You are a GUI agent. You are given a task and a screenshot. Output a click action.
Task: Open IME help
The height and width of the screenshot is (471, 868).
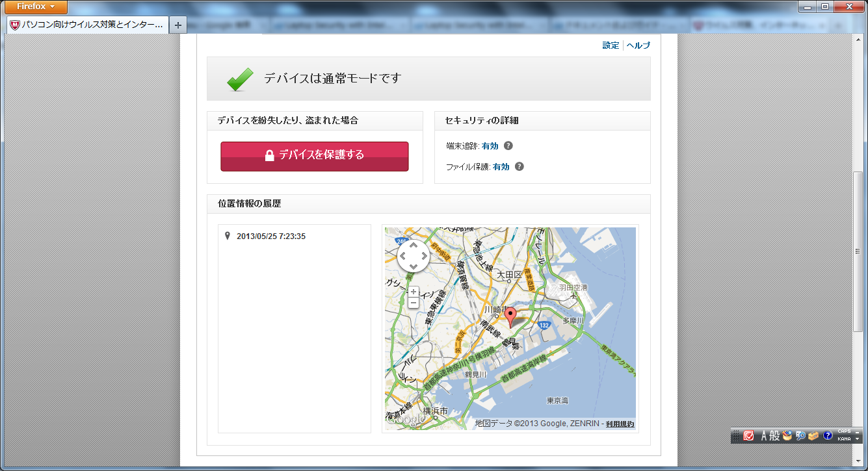[828, 435]
